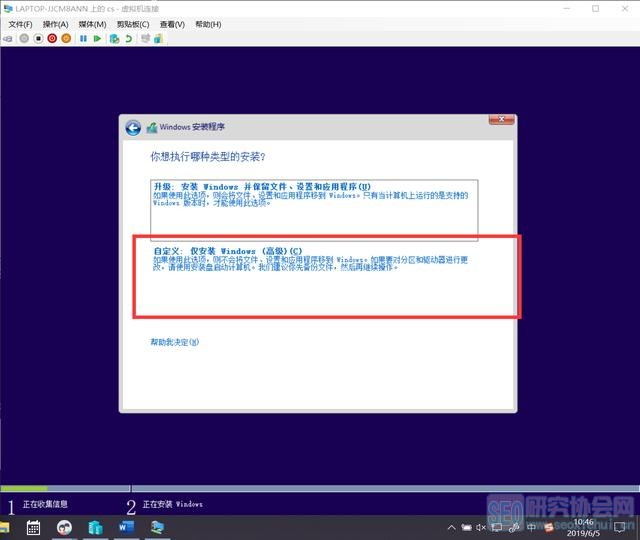640x540 pixels.
Task: Open the 剪贴板(C) menu
Action: pos(133,24)
